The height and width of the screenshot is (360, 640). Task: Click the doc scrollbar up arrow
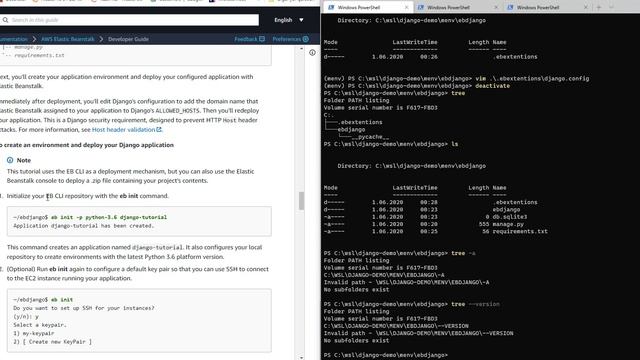pos(302,49)
